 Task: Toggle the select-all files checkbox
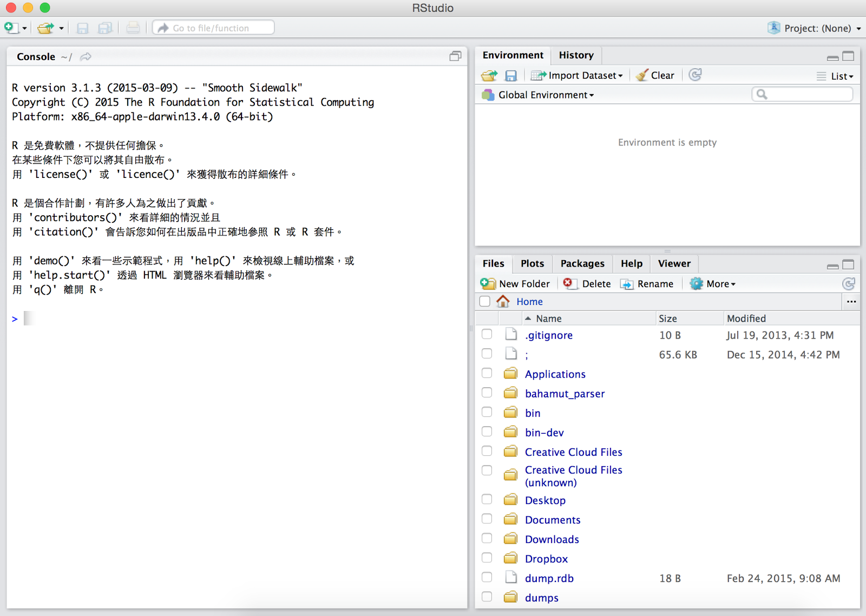pyautogui.click(x=485, y=301)
